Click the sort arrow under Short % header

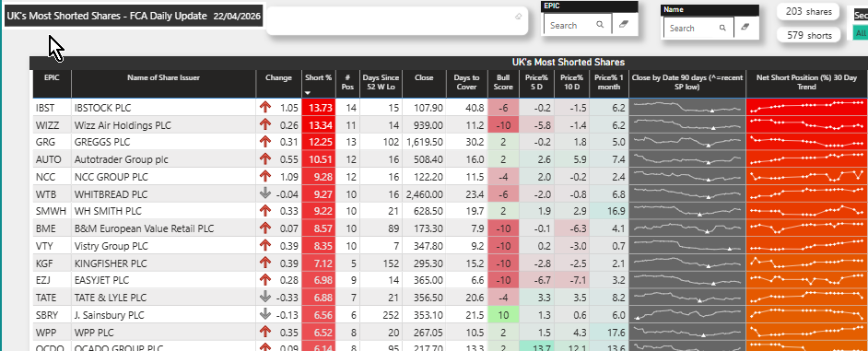click(309, 93)
